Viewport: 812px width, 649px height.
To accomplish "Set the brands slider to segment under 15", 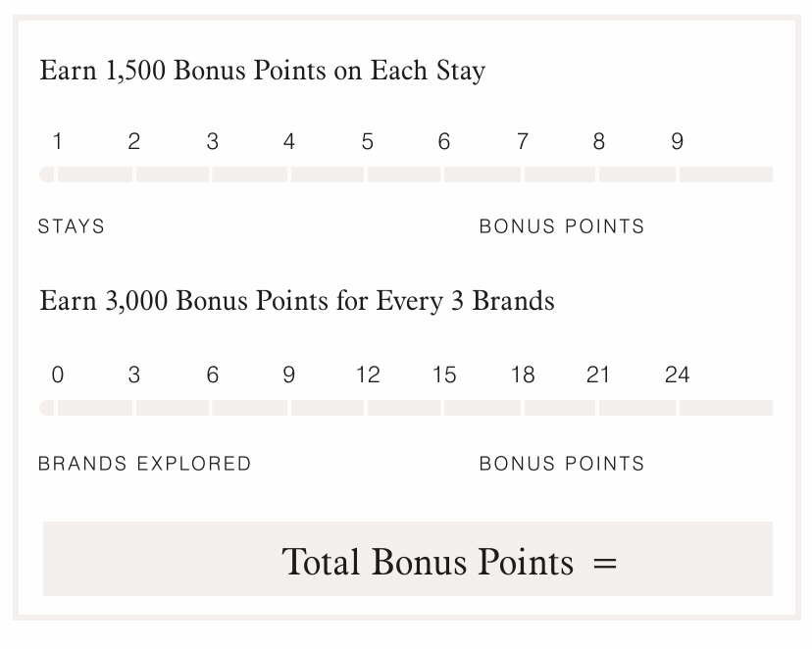I will click(x=482, y=408).
